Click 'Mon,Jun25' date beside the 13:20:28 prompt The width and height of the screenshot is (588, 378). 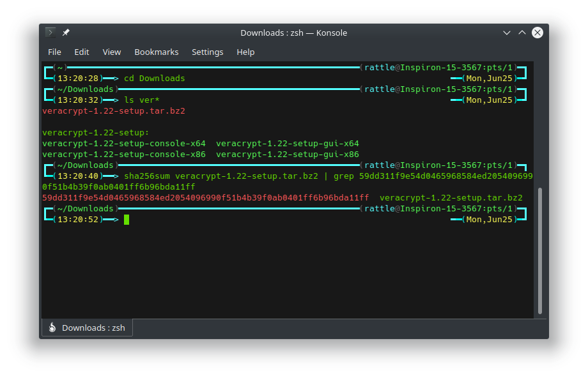click(490, 79)
